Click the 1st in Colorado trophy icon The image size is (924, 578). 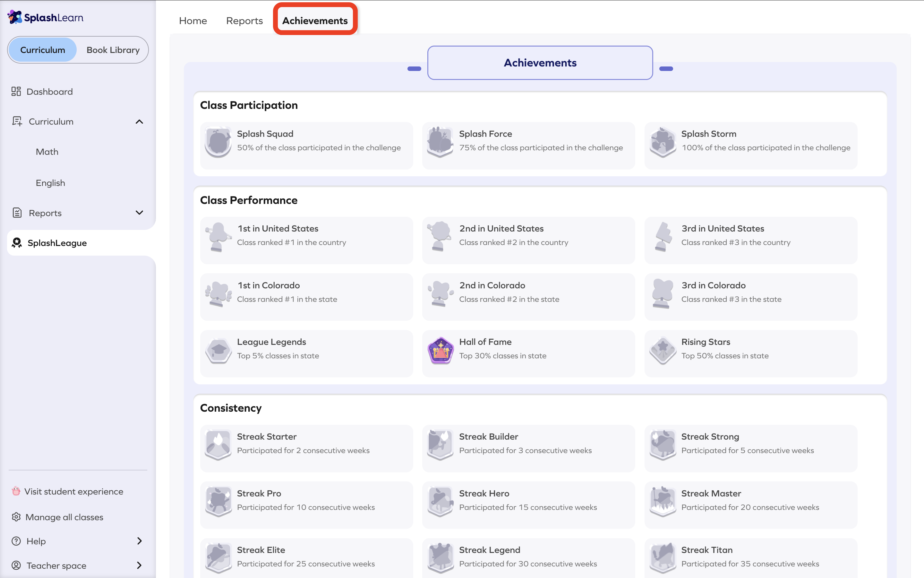tap(218, 294)
